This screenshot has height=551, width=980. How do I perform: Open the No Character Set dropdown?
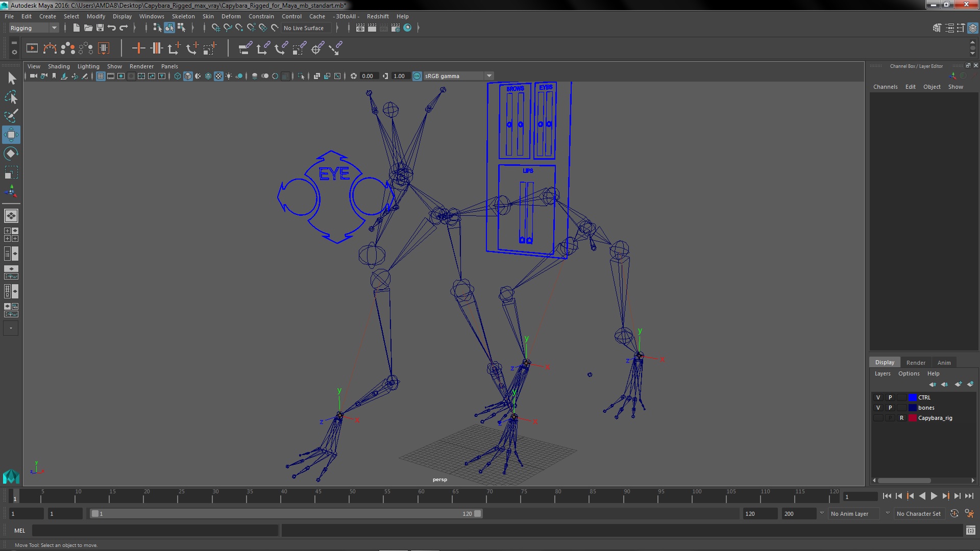919,514
